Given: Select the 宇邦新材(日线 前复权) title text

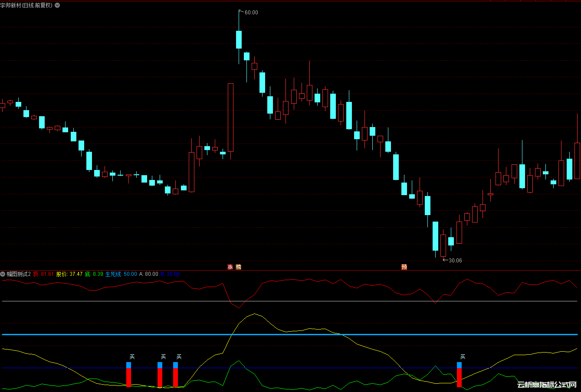Looking at the screenshot, I should [26, 5].
